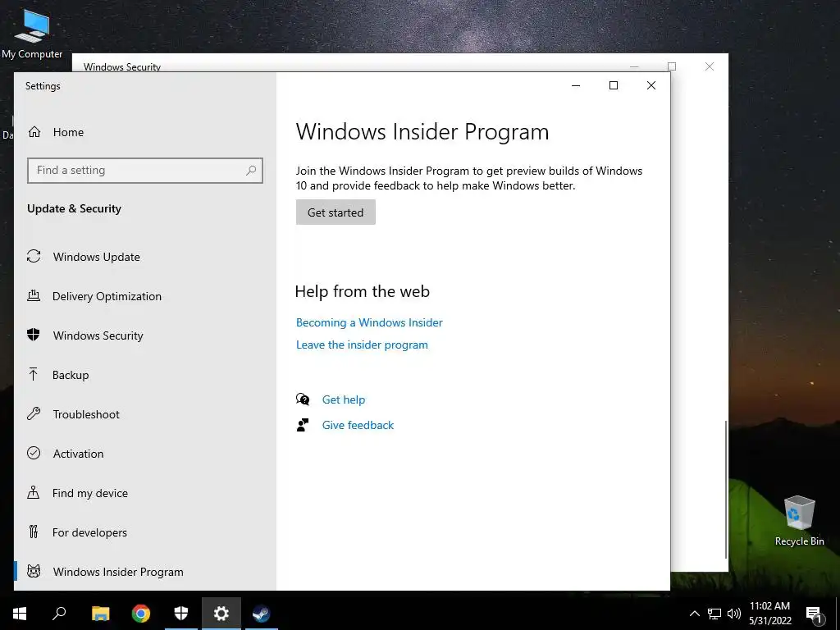The width and height of the screenshot is (840, 630).
Task: Open taskbar search magnifier
Action: 59,614
